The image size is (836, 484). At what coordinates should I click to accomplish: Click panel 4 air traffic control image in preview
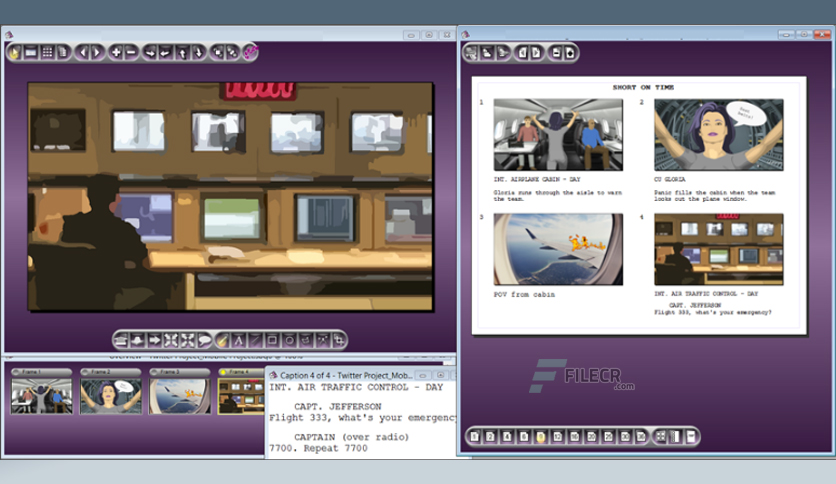click(719, 249)
